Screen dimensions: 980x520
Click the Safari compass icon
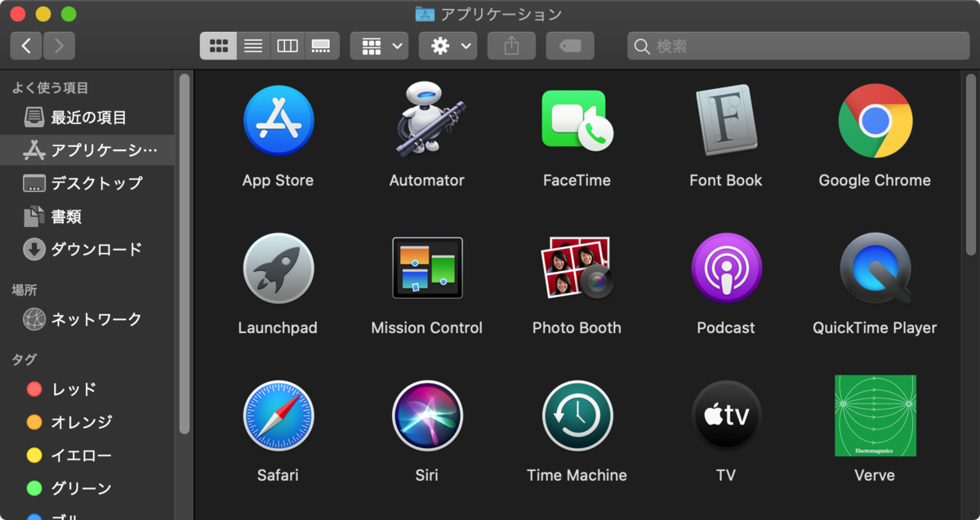click(278, 416)
